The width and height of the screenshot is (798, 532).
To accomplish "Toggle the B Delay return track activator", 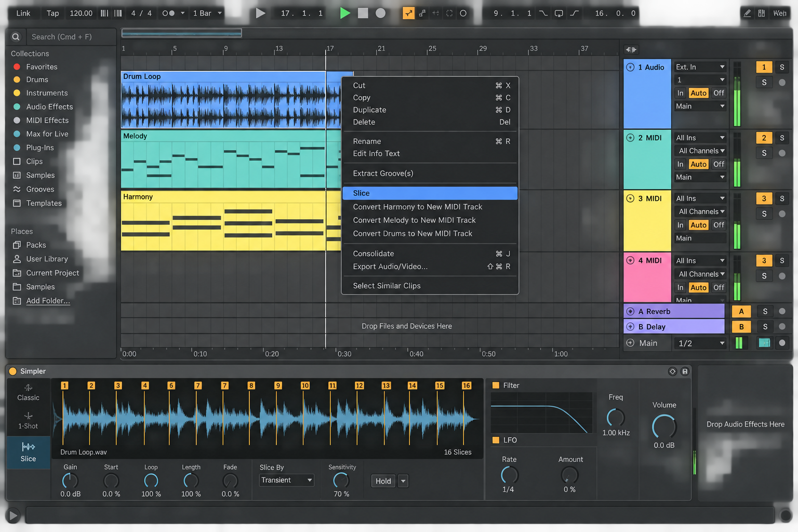I will coord(741,327).
